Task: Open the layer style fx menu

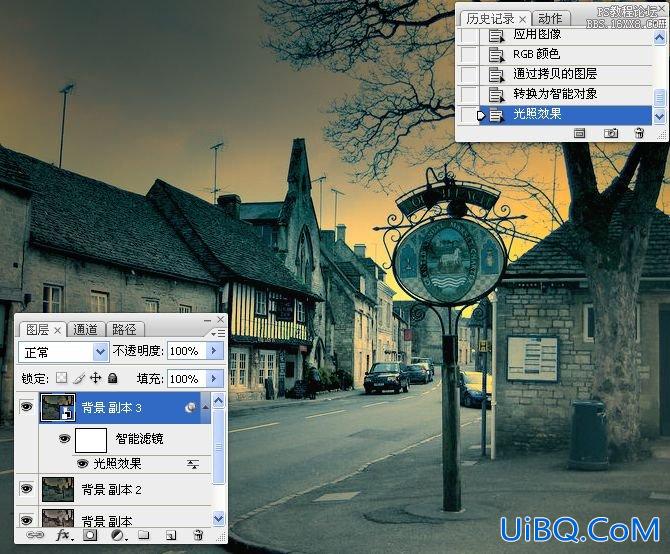Action: [64, 535]
